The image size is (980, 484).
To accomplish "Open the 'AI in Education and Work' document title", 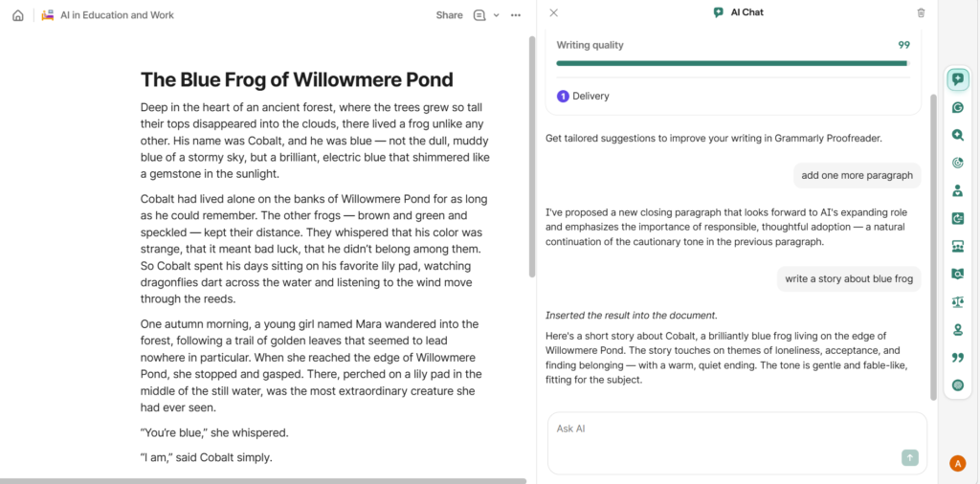I will coord(117,15).
